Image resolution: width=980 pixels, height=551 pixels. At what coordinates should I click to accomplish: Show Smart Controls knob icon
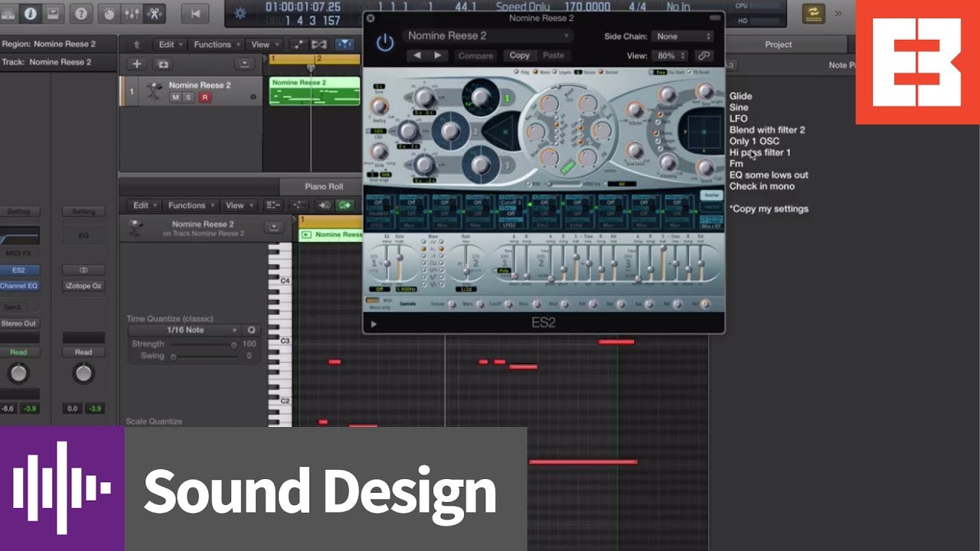pos(109,13)
